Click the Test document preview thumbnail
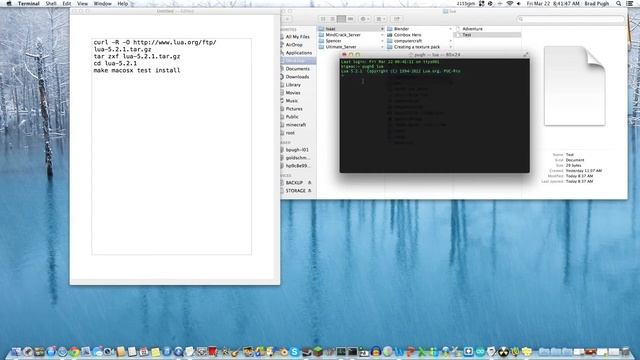This screenshot has width=640, height=360. tap(574, 86)
